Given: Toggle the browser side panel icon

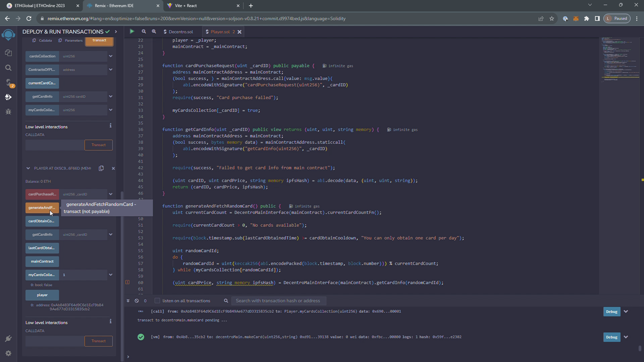Looking at the screenshot, I should click(x=597, y=18).
